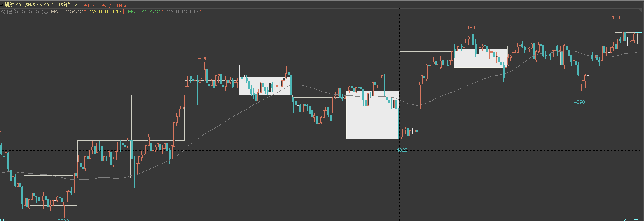Select the 螺纹1901 (SHME rb1901) contract title

29,5
